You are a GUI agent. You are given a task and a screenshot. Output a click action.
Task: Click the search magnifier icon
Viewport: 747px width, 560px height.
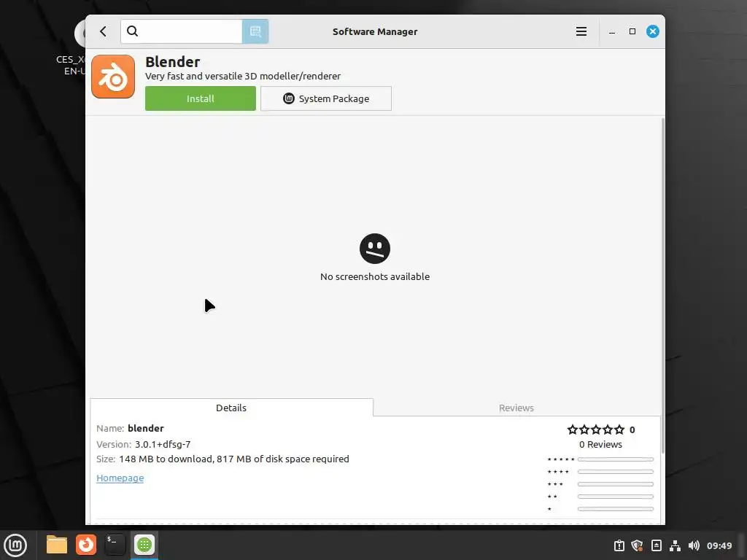tap(133, 31)
